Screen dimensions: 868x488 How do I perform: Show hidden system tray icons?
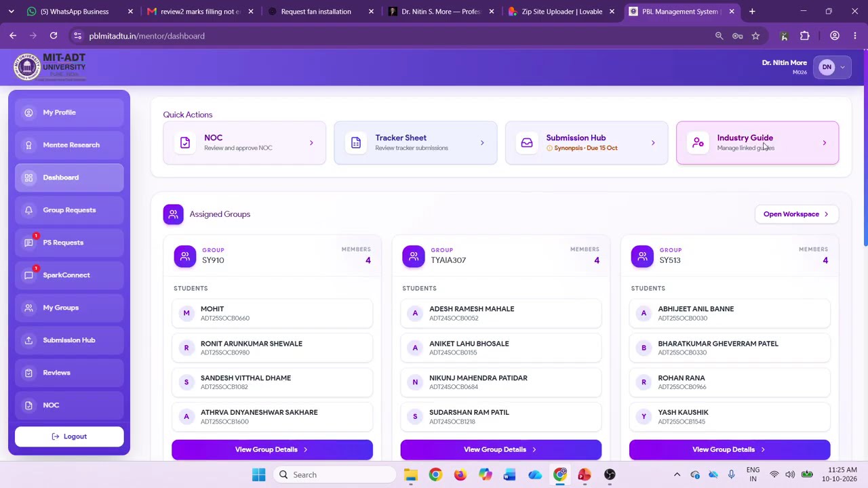point(677,474)
